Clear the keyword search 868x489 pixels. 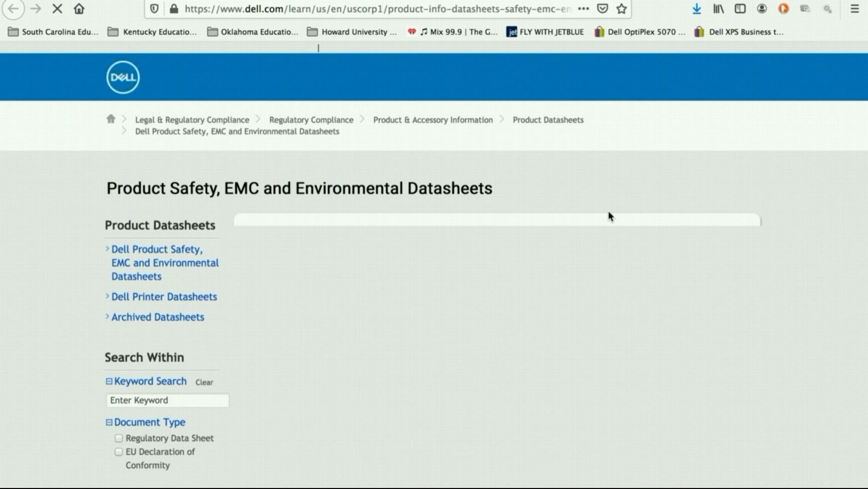coord(204,382)
